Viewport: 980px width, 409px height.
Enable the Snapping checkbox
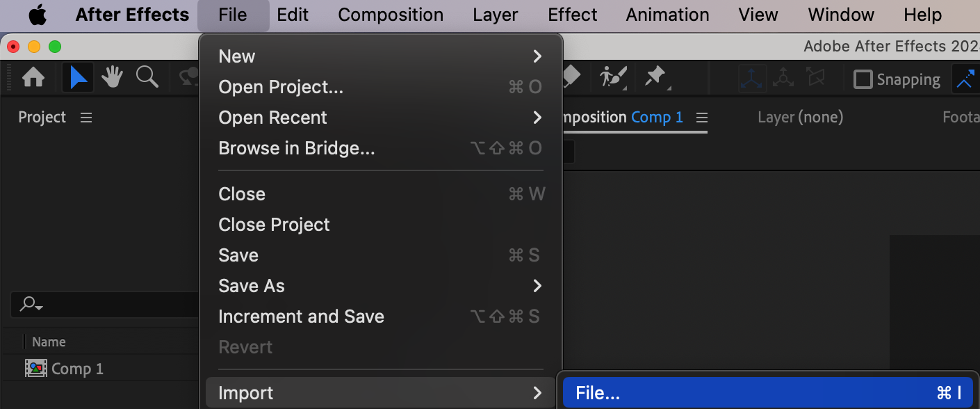click(x=863, y=79)
